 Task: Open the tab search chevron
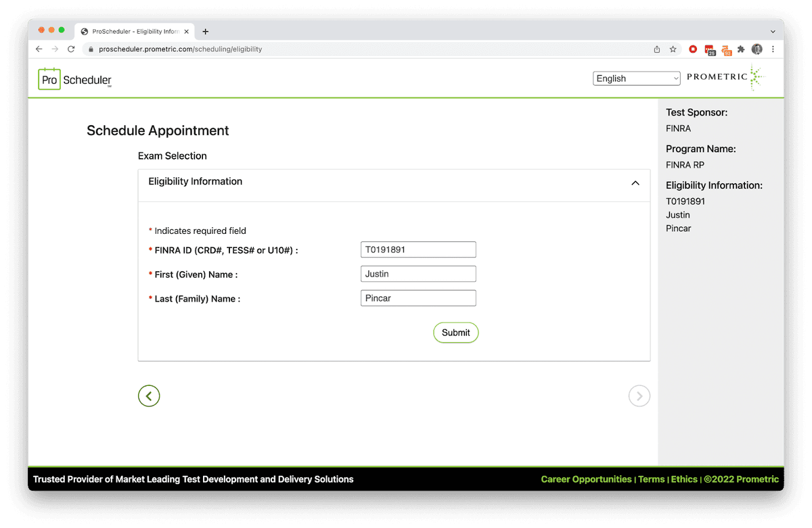[x=773, y=31]
